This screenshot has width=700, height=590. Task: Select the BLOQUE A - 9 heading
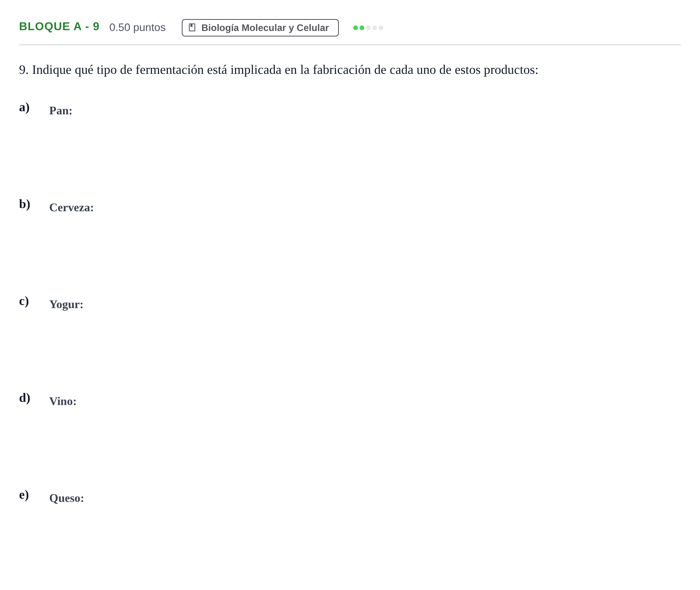59,27
